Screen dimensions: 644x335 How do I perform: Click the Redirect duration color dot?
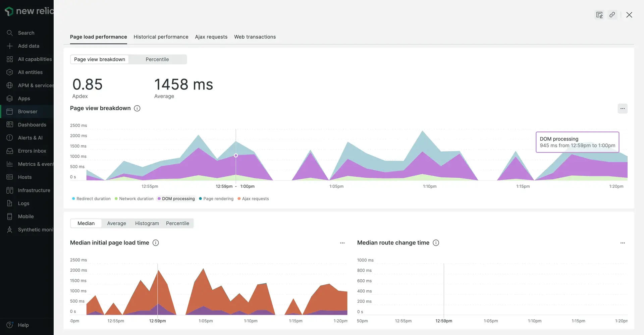point(73,199)
